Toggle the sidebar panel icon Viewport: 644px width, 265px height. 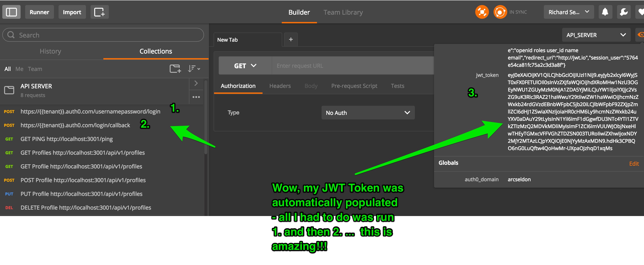11,12
